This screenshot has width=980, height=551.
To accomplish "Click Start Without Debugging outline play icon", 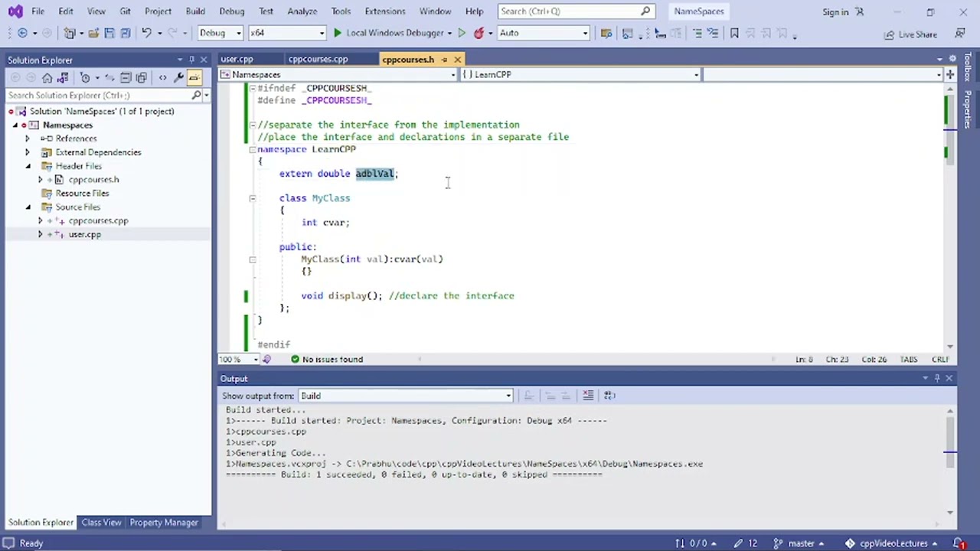I will point(461,33).
